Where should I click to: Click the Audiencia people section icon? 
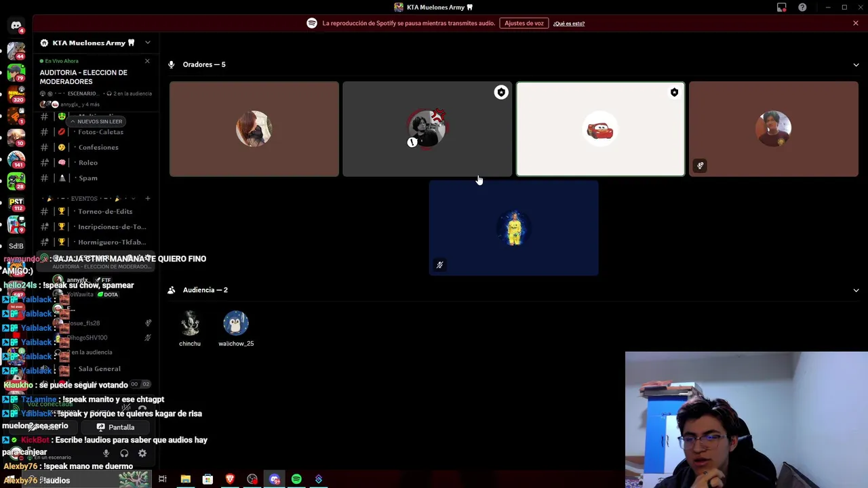coord(172,290)
